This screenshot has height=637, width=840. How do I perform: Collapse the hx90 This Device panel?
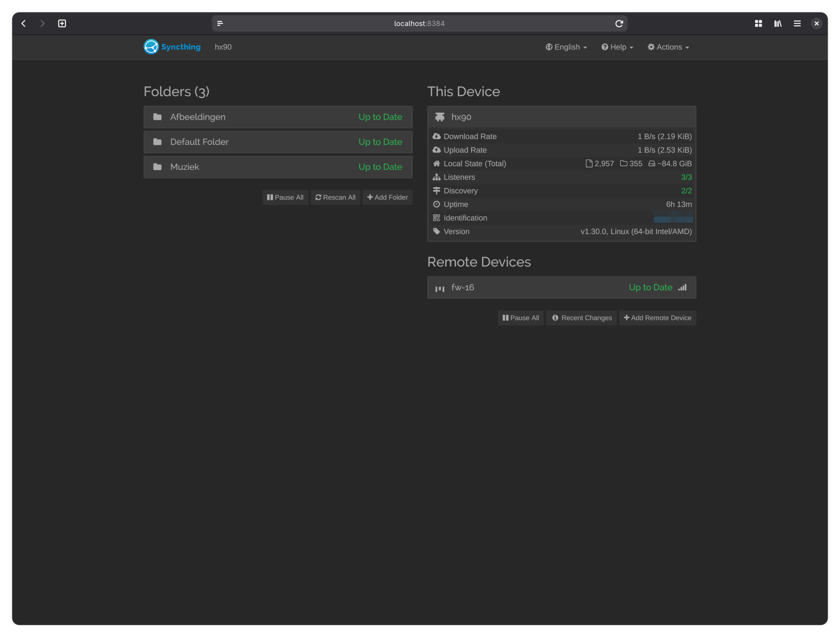tap(562, 117)
